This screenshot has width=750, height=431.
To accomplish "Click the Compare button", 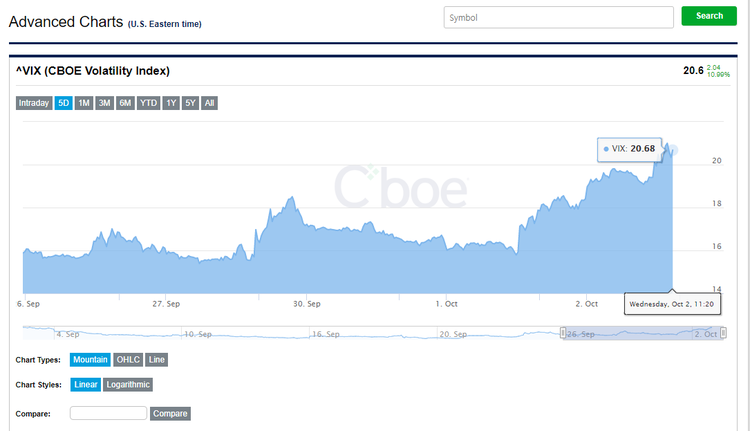I will pos(170,414).
